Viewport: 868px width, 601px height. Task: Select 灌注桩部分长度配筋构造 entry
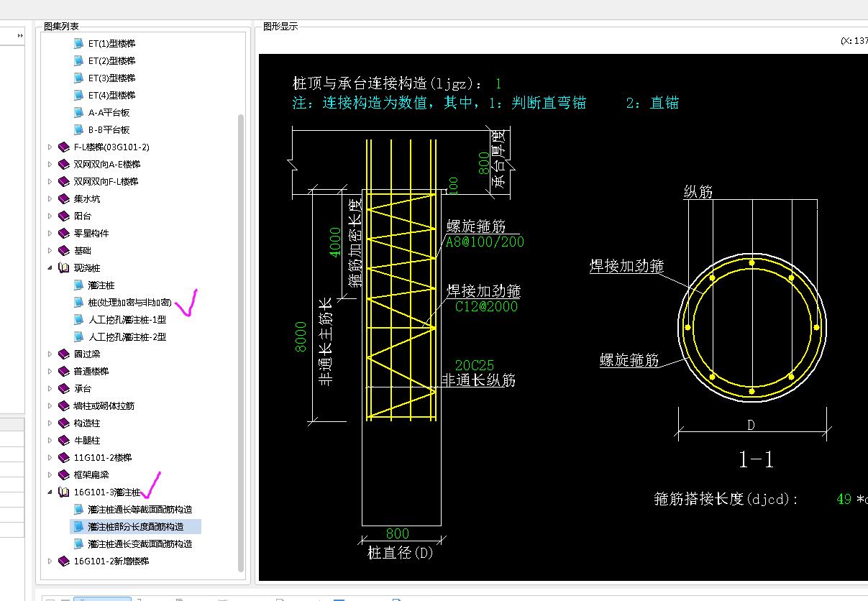point(136,526)
